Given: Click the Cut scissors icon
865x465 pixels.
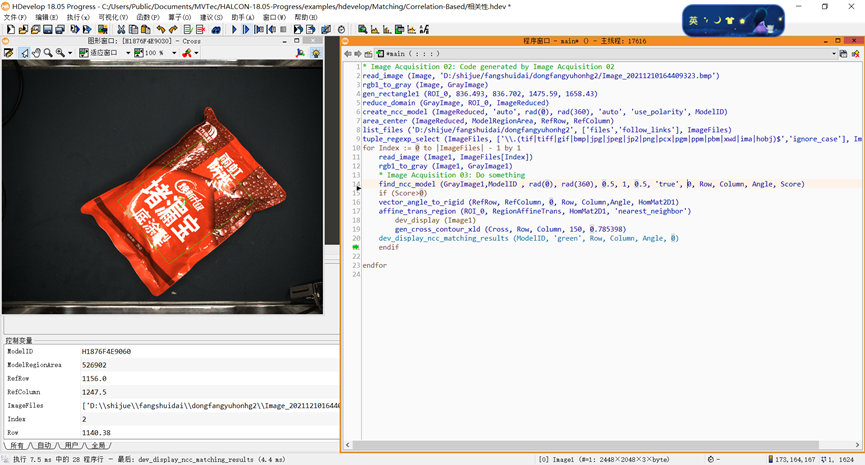Looking at the screenshot, I should click(121, 29).
